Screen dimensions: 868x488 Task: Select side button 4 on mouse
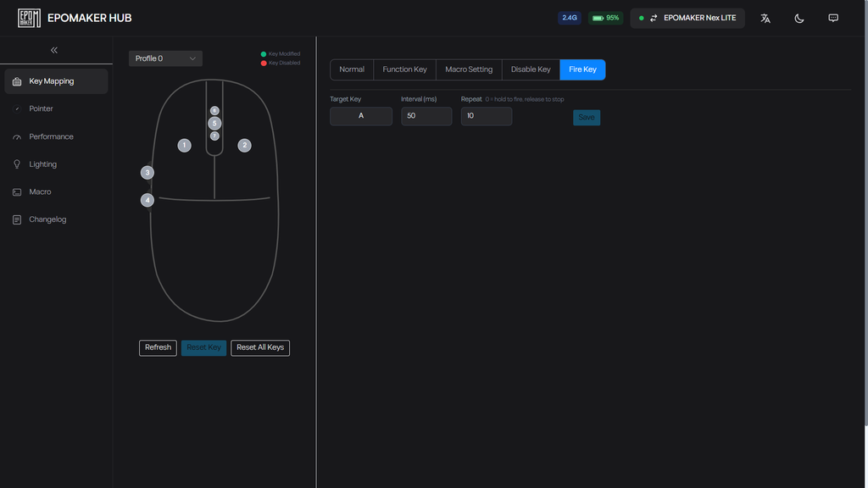coord(147,200)
